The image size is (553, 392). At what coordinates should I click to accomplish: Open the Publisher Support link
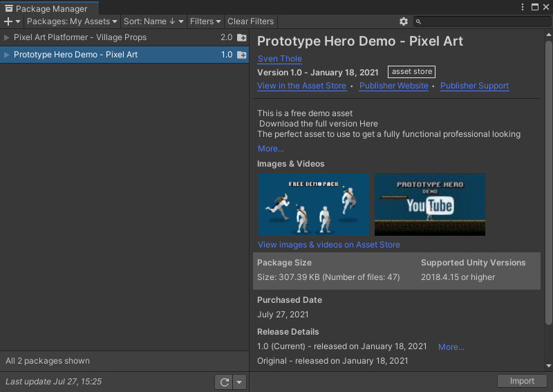coord(474,86)
